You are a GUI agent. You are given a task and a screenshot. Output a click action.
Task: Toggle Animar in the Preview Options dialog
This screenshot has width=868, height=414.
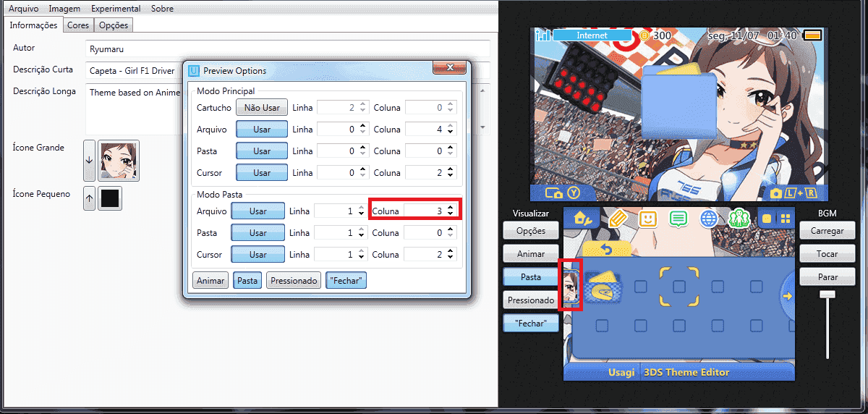(210, 281)
